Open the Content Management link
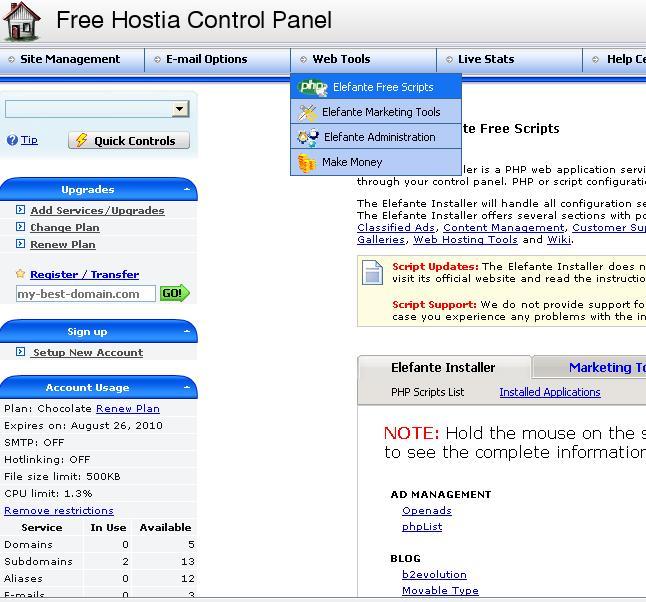646x602 pixels. click(x=503, y=227)
